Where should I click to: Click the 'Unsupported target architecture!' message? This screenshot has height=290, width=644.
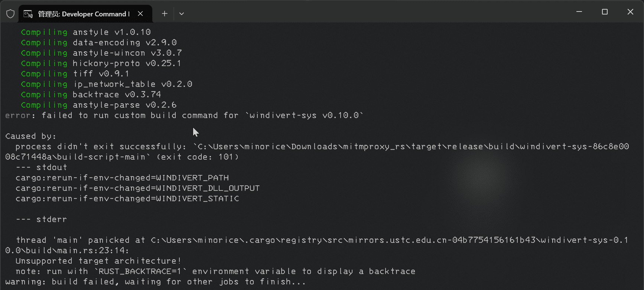[x=98, y=261]
